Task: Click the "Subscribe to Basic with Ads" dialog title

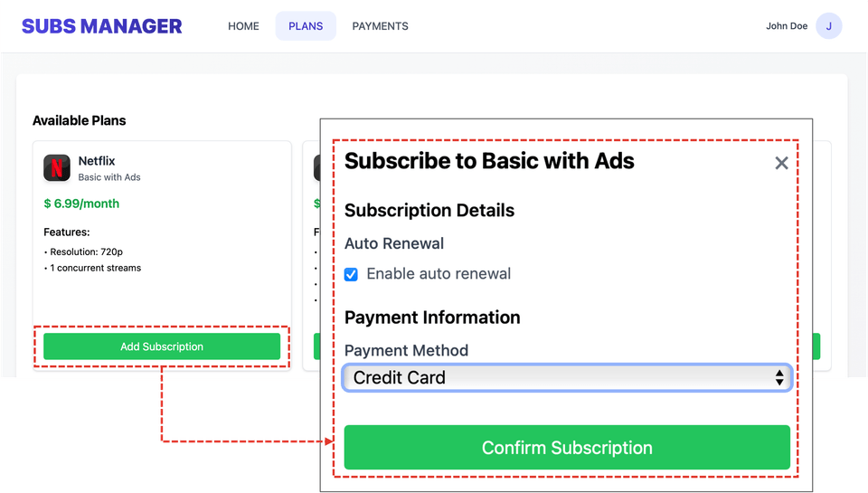Action: click(x=489, y=161)
